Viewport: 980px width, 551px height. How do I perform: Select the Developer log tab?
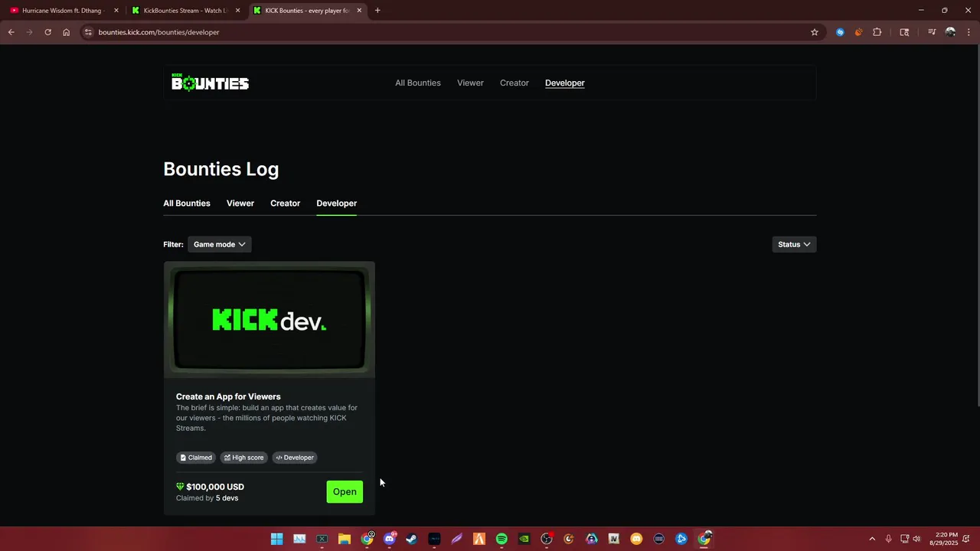[x=337, y=203]
